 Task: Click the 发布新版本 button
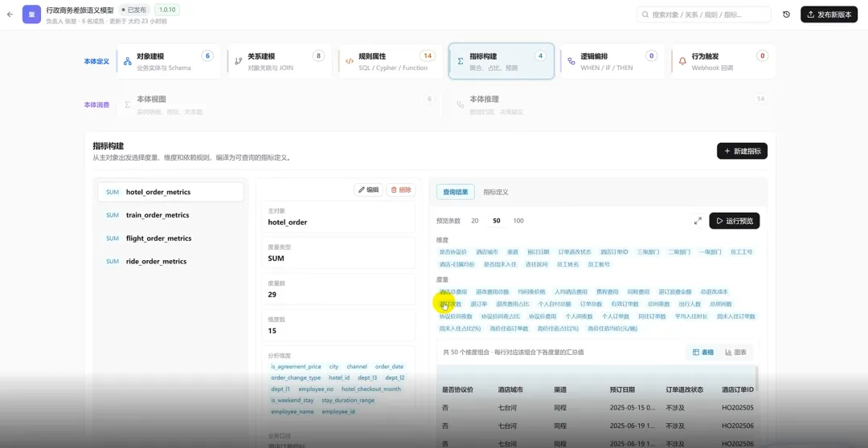[x=829, y=14]
